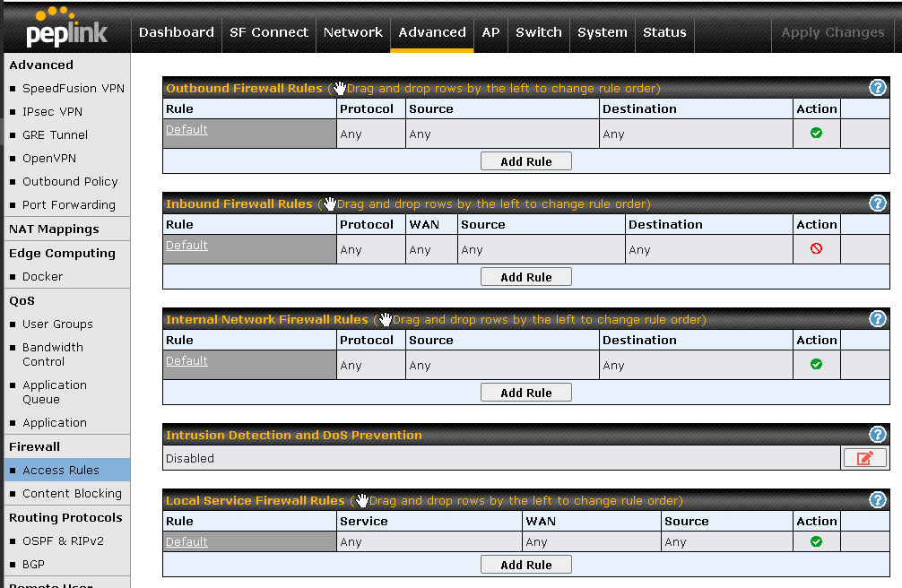The height and width of the screenshot is (588, 902).
Task: Add Rule to Outbound Firewall Rules
Action: tap(525, 161)
